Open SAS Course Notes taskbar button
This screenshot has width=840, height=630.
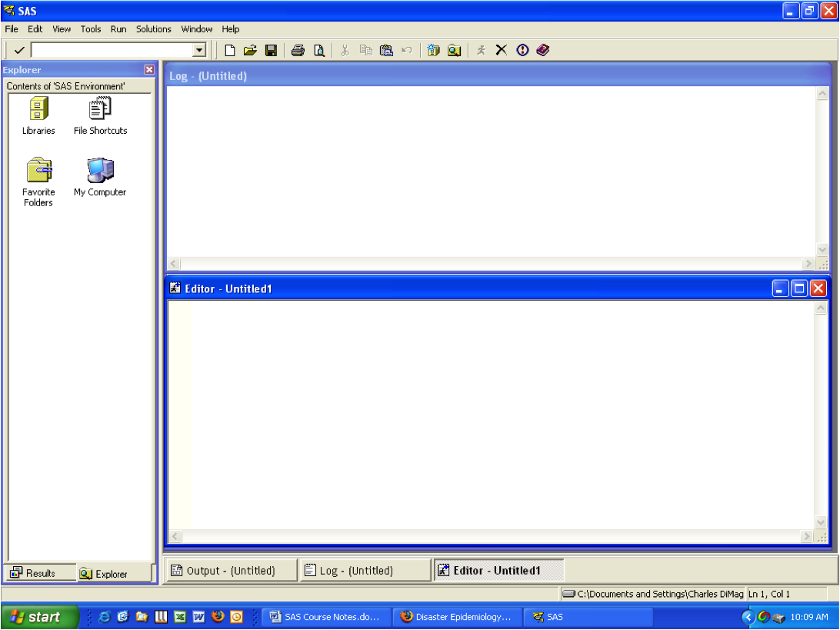tap(326, 617)
